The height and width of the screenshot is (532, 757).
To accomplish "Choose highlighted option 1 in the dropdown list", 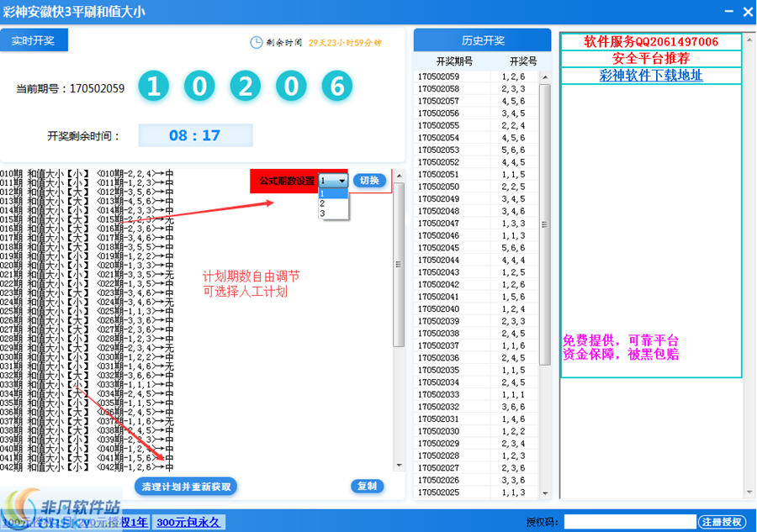I will (x=333, y=193).
